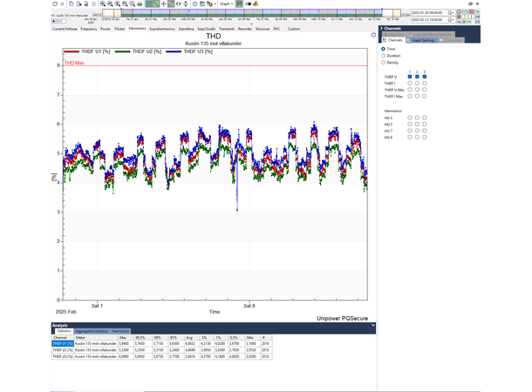Enable HU 3 checkbox for phase 1
Viewport: 532px width, 392px height.
click(x=410, y=118)
